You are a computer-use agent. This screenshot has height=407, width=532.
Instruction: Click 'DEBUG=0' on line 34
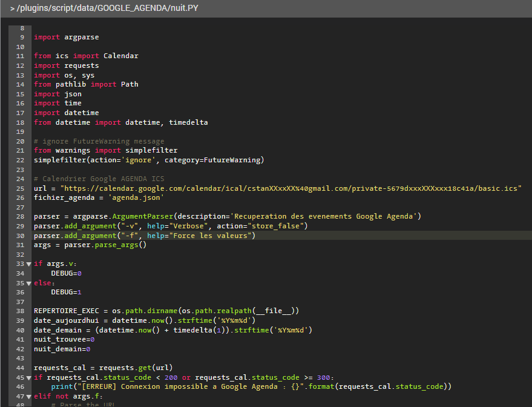pyautogui.click(x=66, y=274)
